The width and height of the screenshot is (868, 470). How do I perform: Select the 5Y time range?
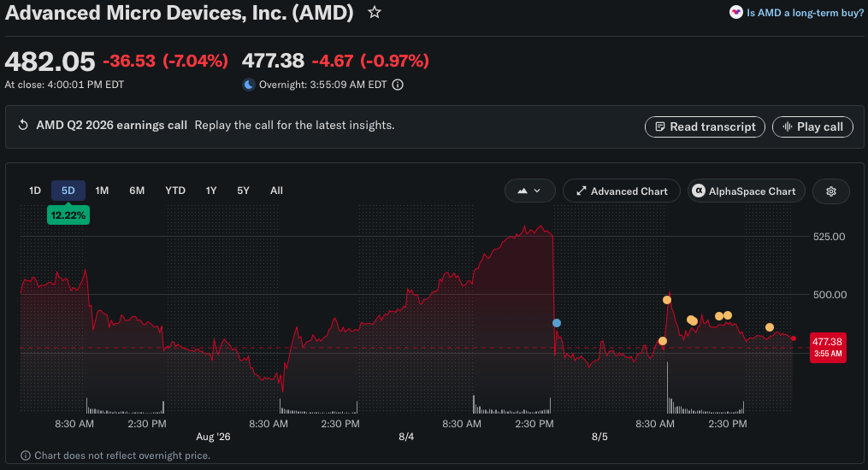coord(243,191)
